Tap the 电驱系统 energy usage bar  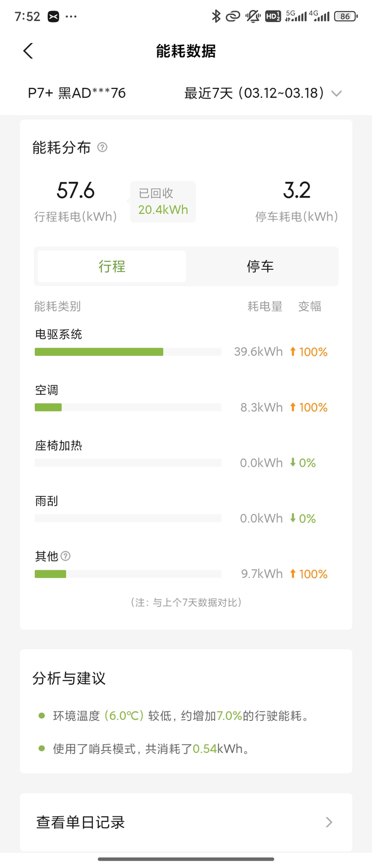tap(128, 352)
